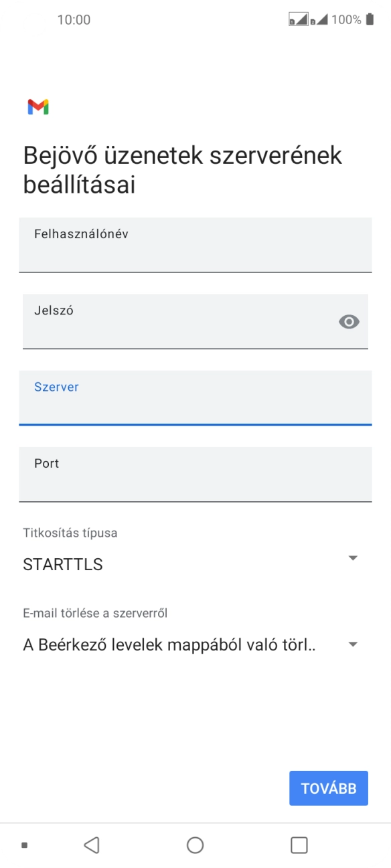391x868 pixels.
Task: Select the Felhasználónév input field
Action: (x=195, y=245)
